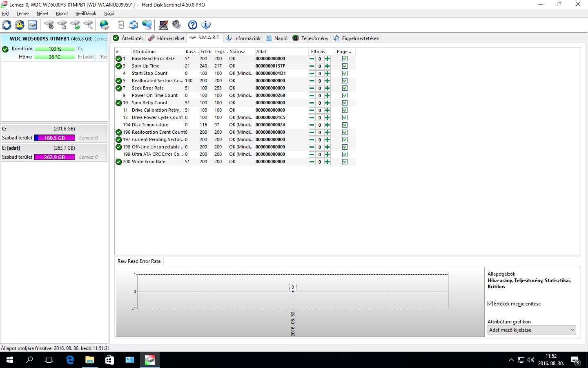
Task: Click the mail envelope with arrows icon
Action: pyautogui.click(x=134, y=25)
